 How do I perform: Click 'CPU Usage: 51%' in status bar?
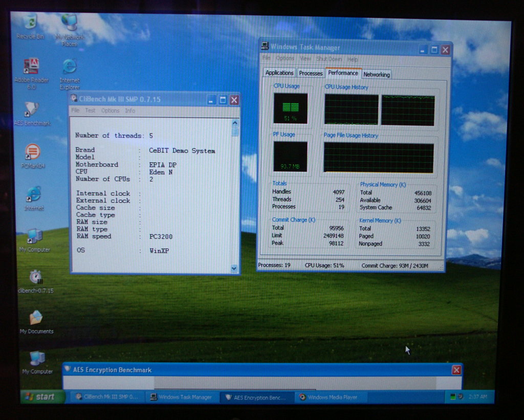coord(324,266)
